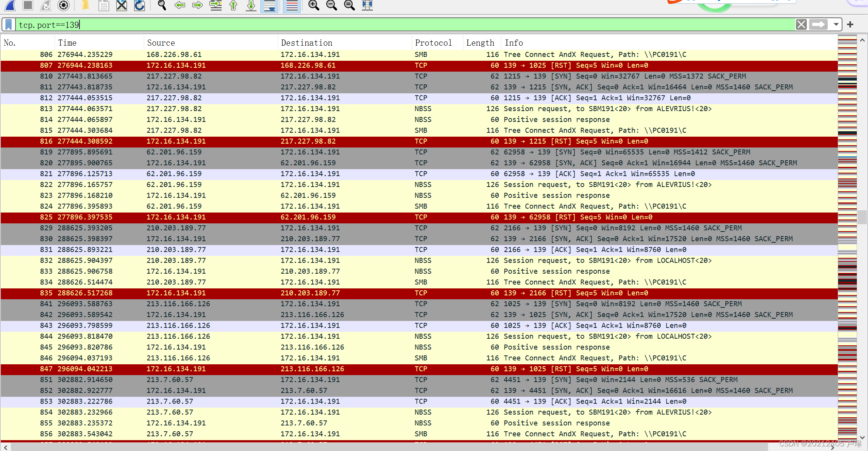The width and height of the screenshot is (868, 451).
Task: Click the zoom in magnifier icon
Action: coord(313,5)
